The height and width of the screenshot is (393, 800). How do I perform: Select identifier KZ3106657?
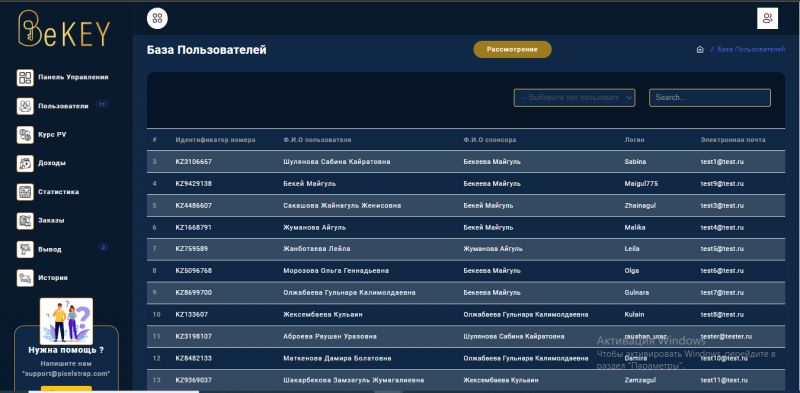[193, 162]
